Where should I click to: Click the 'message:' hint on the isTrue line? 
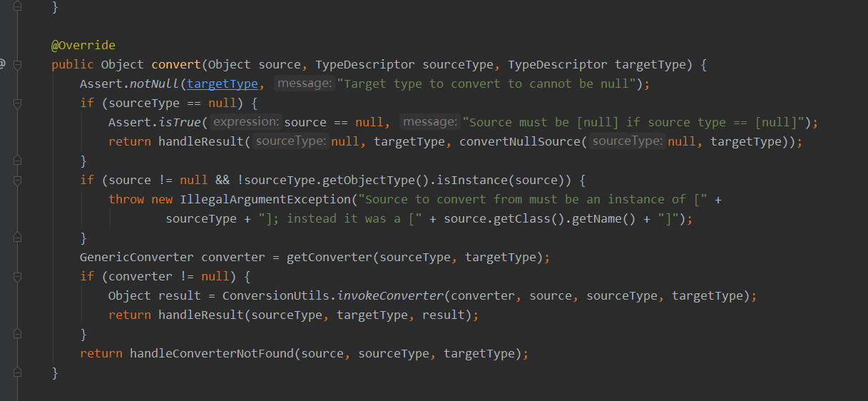429,122
